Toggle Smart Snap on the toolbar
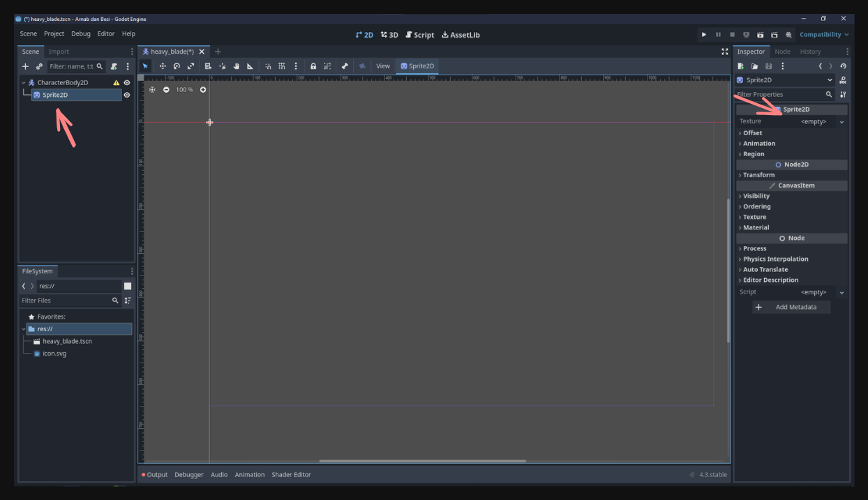 pos(268,66)
